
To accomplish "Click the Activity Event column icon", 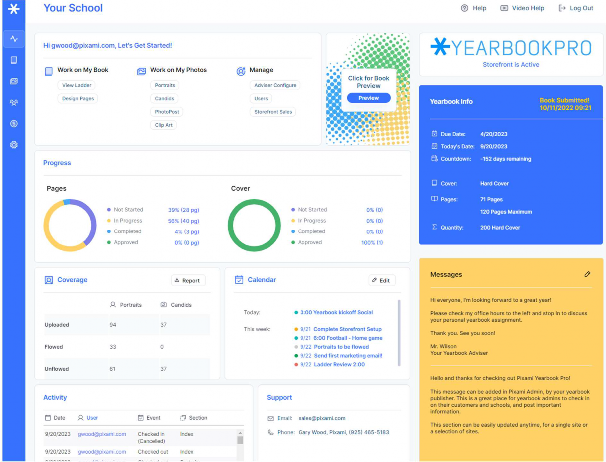I will pyautogui.click(x=141, y=418).
